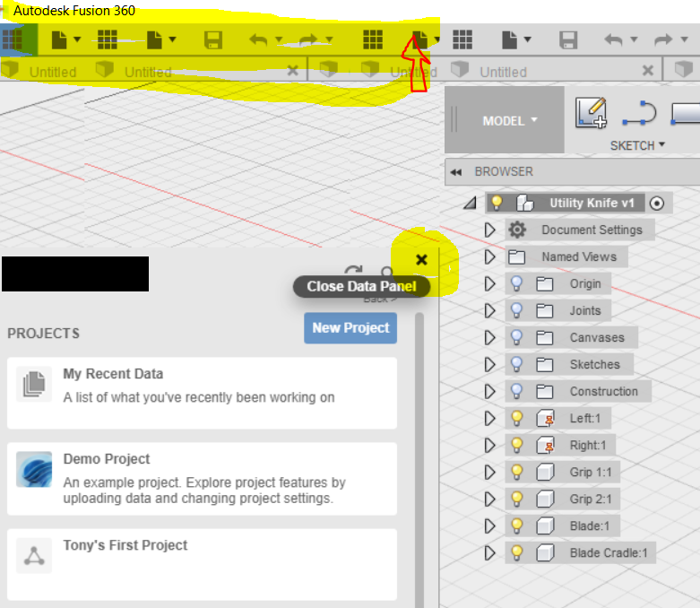
Task: Click Tony's First Project triangle icon
Action: pyautogui.click(x=34, y=556)
